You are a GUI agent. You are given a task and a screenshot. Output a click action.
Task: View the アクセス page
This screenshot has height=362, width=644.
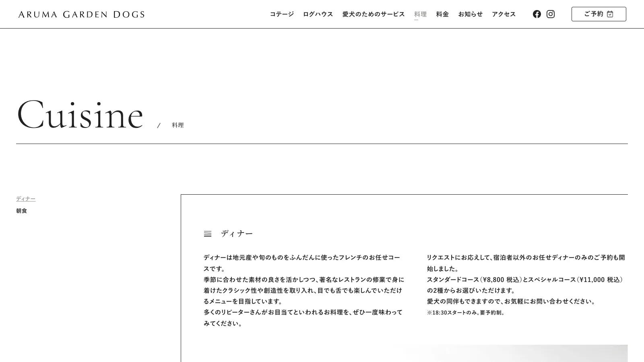tap(504, 14)
